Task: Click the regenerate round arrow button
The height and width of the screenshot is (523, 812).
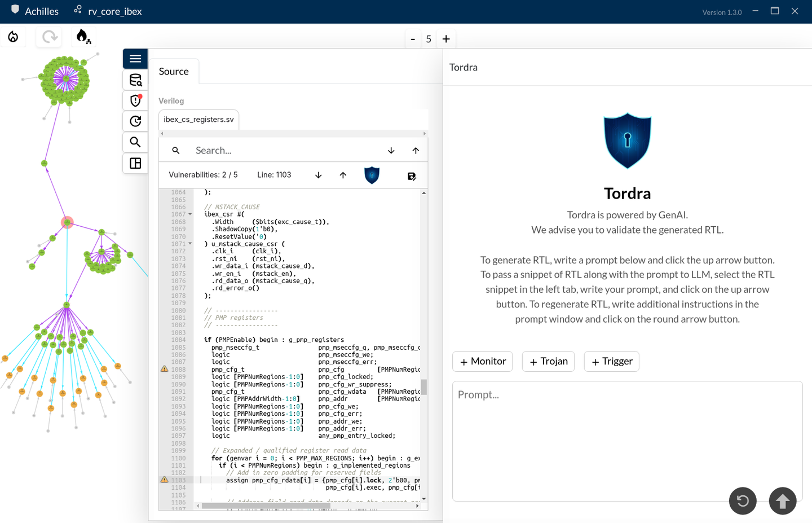Action: (743, 501)
